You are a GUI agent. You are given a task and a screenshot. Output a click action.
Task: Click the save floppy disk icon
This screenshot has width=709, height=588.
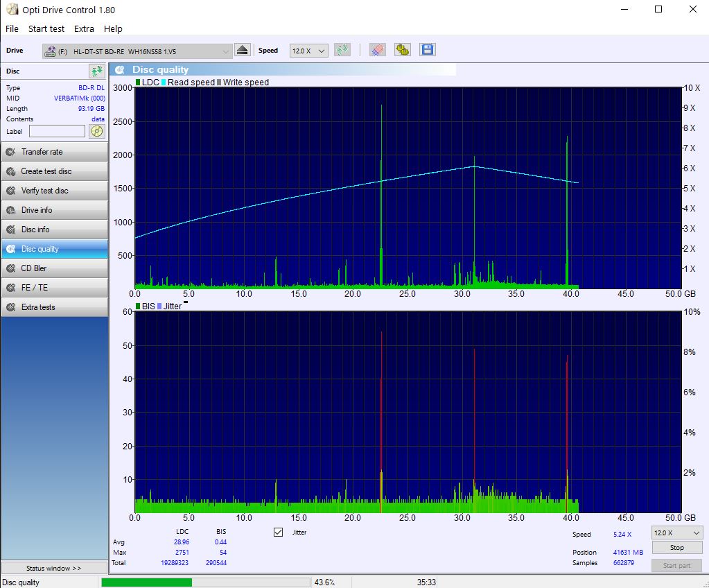[x=428, y=50]
